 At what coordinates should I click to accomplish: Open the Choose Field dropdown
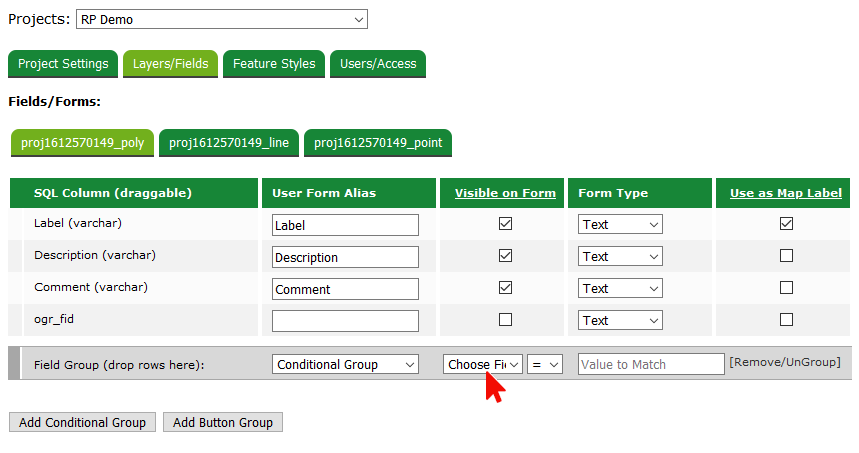[483, 365]
